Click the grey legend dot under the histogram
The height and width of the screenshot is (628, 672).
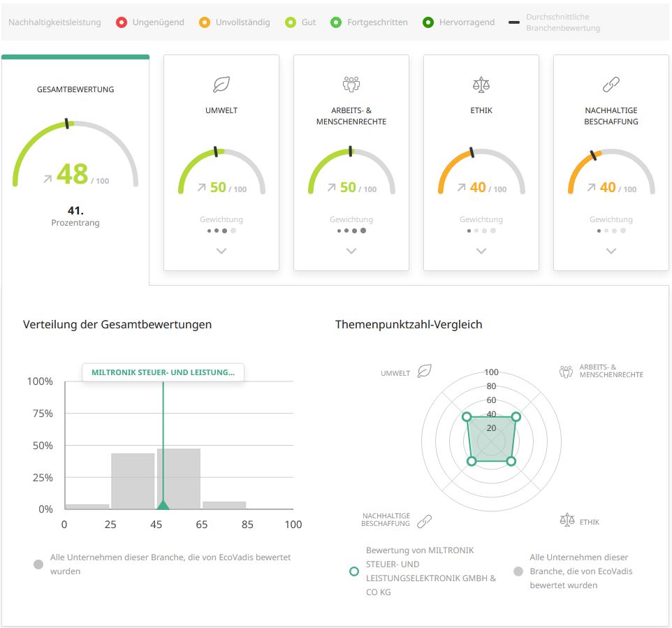38,564
